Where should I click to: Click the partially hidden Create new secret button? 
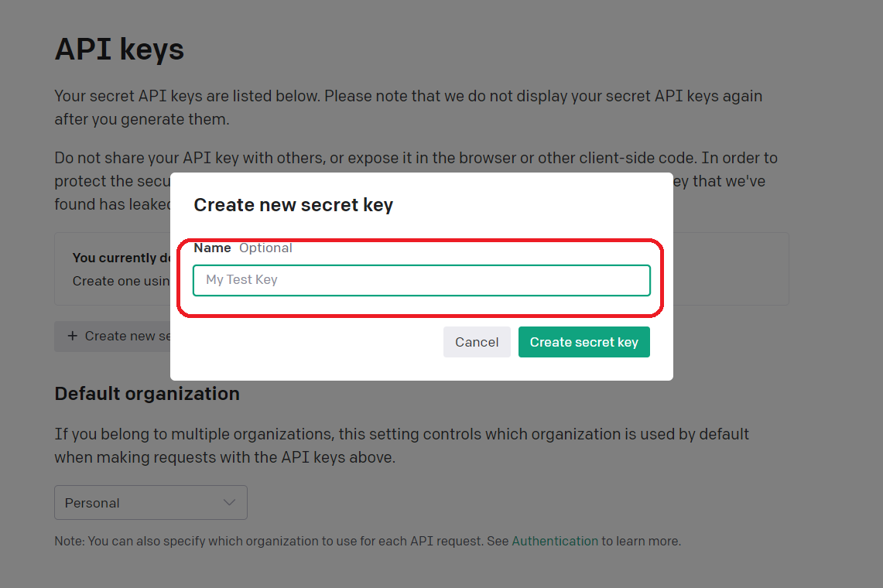point(113,337)
